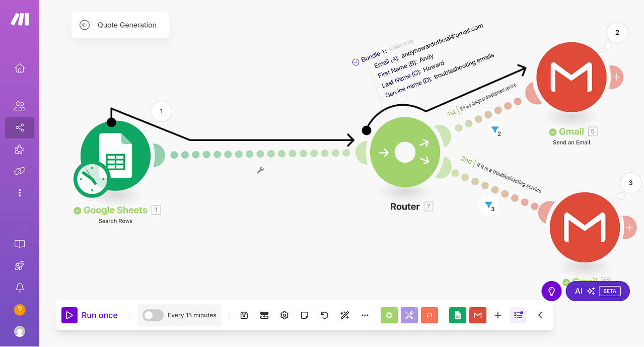The height and width of the screenshot is (347, 644).
Task: Add a favorite with the plus icon
Action: (498, 315)
